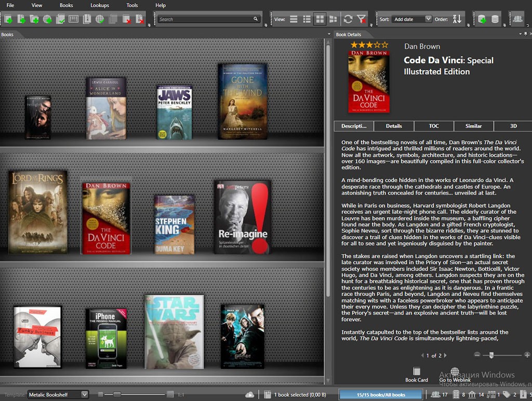
Task: Open the Tools menu
Action: pyautogui.click(x=132, y=5)
